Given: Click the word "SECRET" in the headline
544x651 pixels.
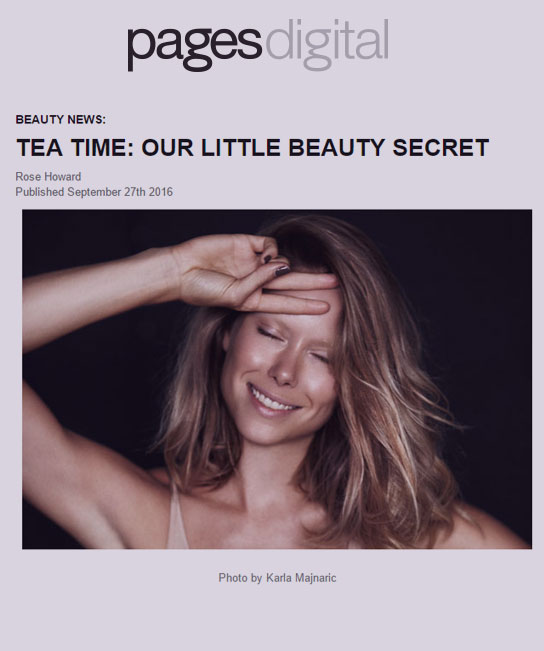Looking at the screenshot, I should [441, 148].
